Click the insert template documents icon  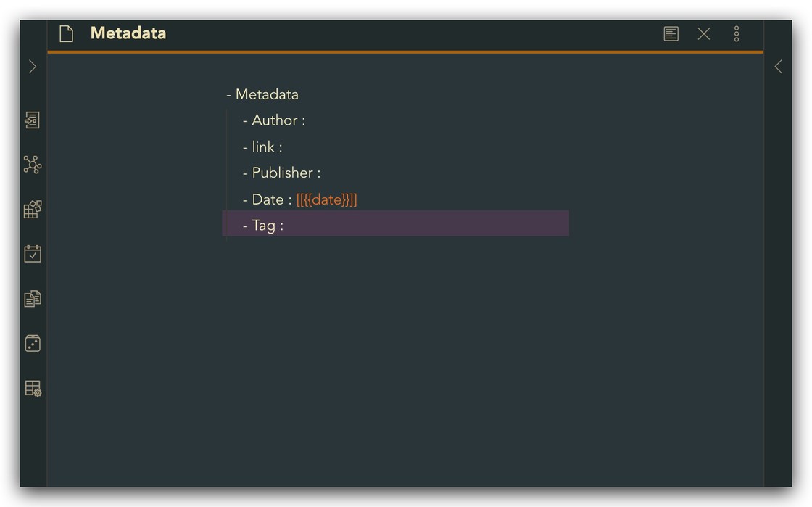pos(33,299)
